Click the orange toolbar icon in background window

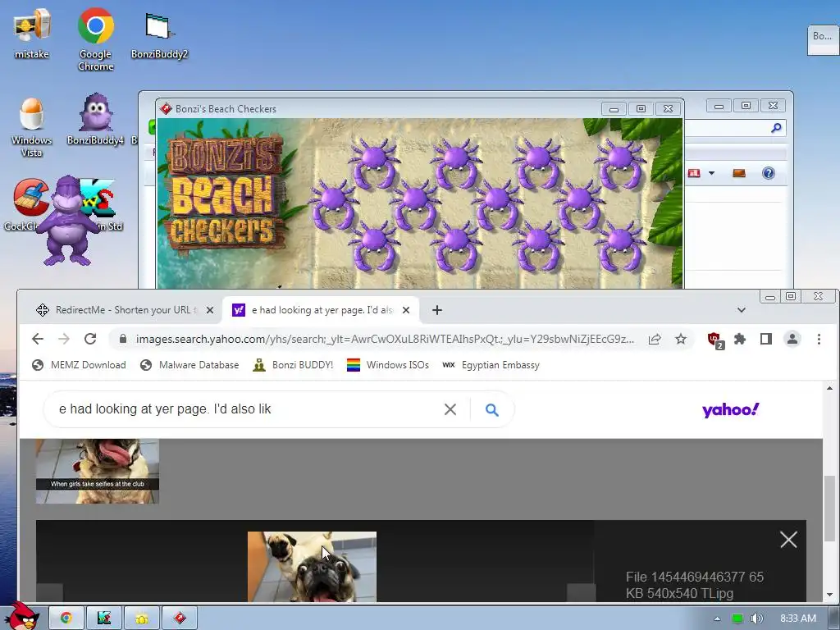739,173
